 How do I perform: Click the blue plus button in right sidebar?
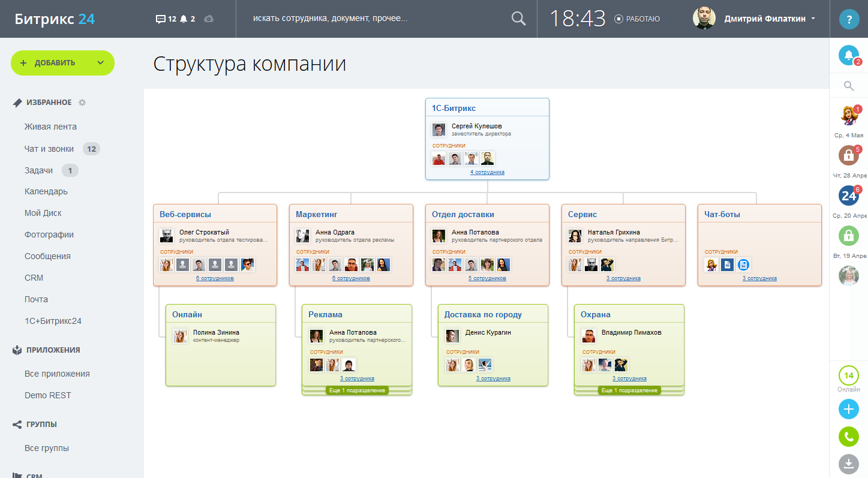[x=848, y=409]
